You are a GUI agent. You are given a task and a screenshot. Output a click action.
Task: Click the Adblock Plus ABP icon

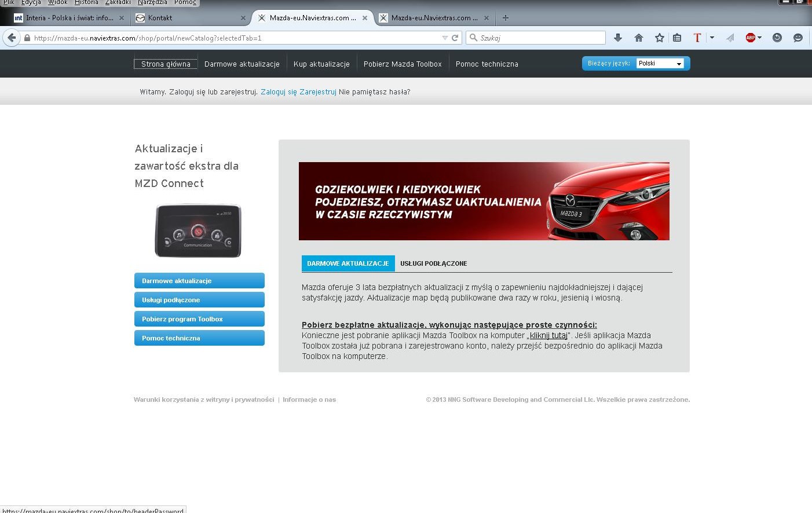[750, 38]
